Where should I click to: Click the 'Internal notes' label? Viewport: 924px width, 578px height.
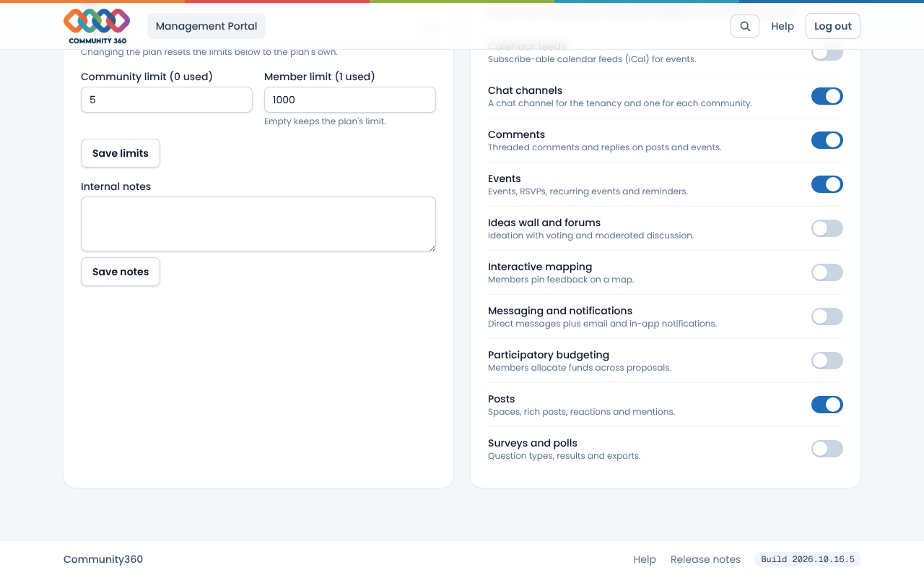pyautogui.click(x=115, y=186)
